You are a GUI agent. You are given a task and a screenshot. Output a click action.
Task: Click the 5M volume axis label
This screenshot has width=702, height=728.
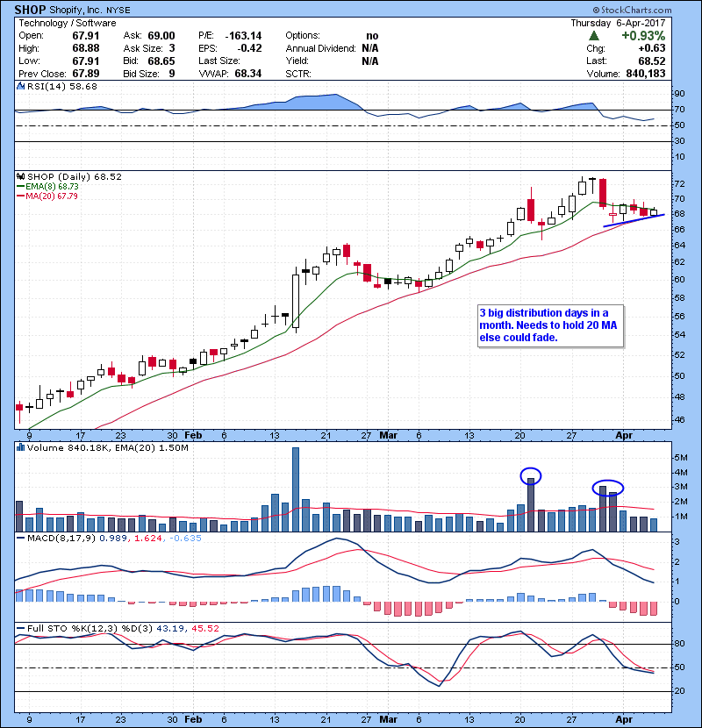click(x=681, y=458)
